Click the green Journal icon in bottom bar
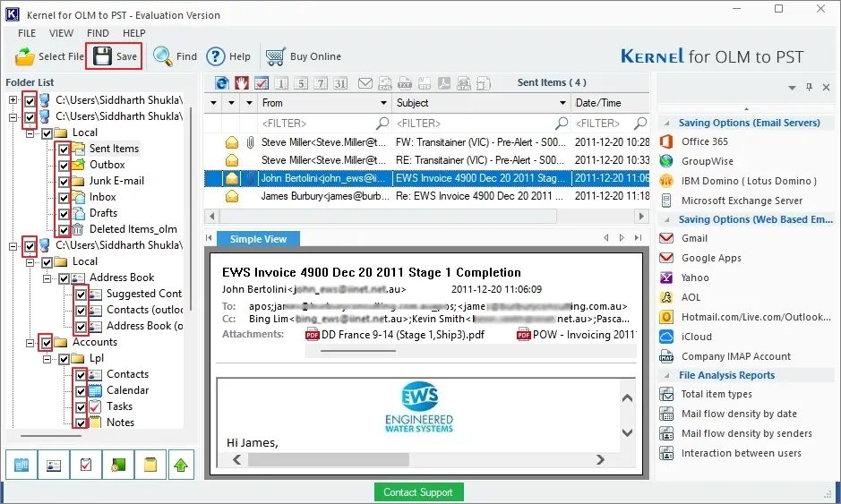 [118, 465]
